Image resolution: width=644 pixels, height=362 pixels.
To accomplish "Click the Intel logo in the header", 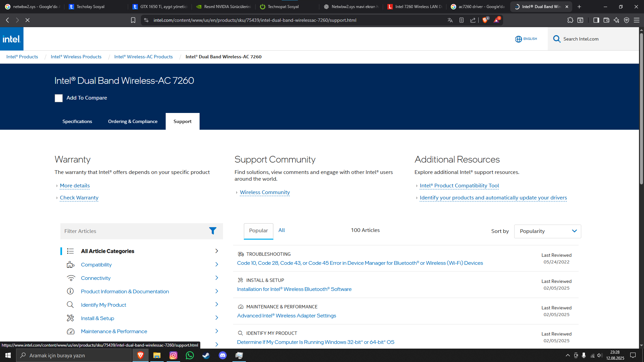I will [12, 39].
